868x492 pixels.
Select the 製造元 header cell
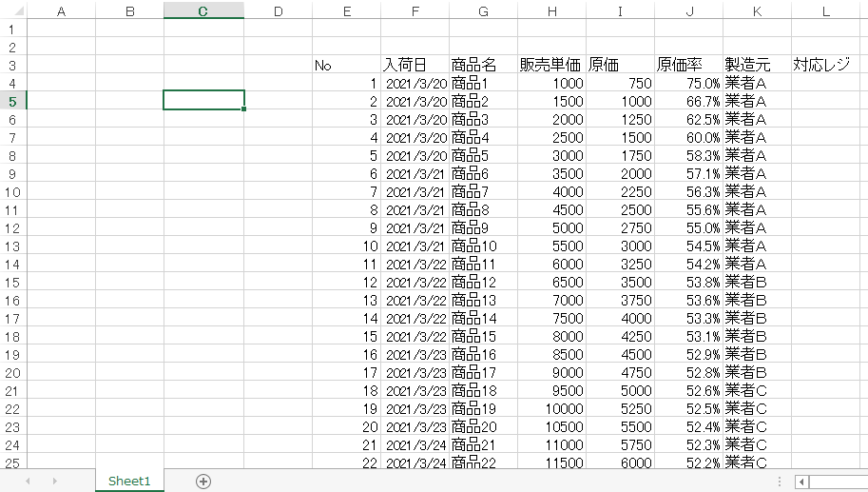pyautogui.click(x=757, y=65)
